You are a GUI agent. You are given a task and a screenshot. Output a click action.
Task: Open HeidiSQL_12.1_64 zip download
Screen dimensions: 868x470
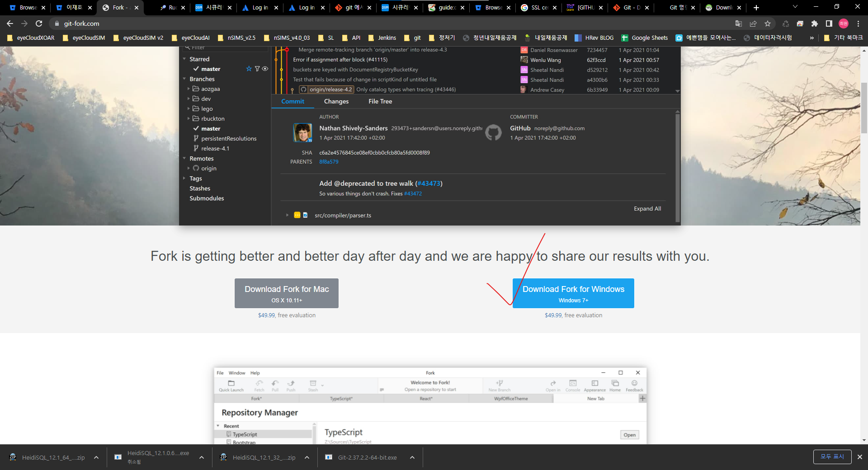point(47,457)
